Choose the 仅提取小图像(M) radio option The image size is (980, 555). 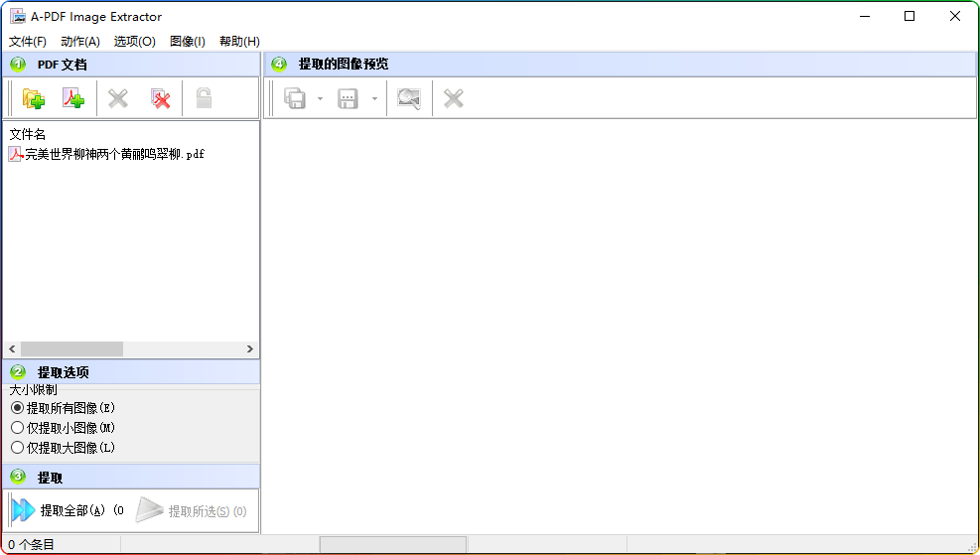pos(17,428)
